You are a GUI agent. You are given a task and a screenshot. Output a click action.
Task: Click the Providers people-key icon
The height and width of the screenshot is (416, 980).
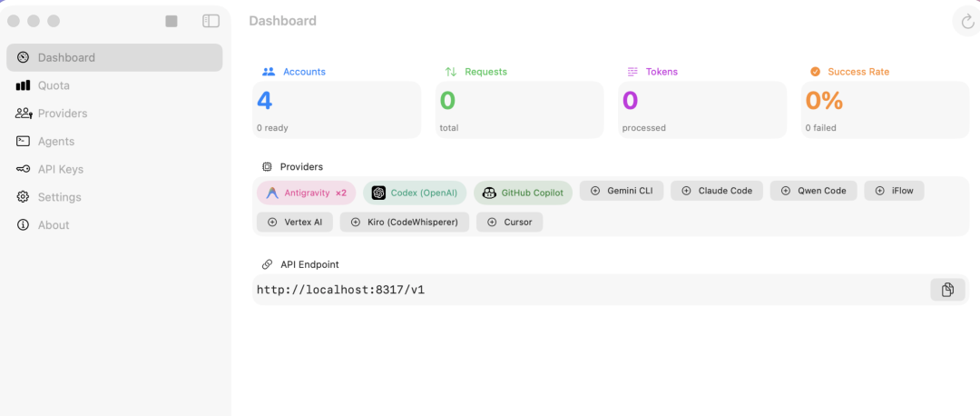tap(24, 114)
